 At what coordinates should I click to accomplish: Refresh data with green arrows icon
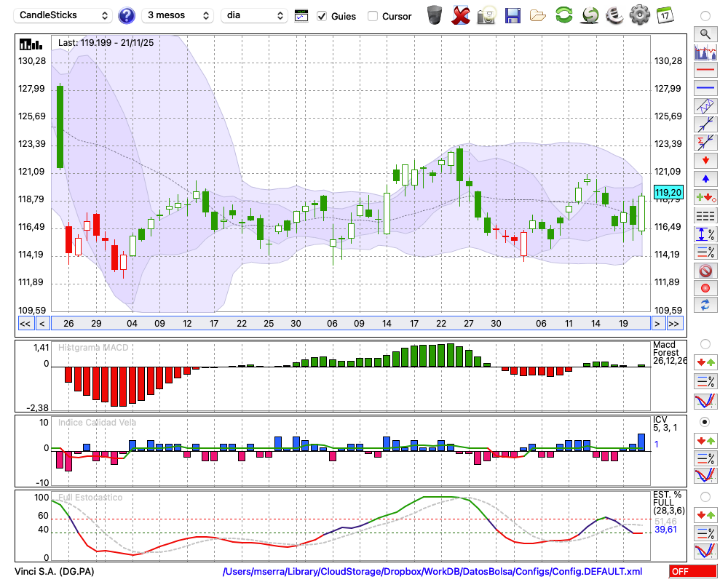(x=563, y=15)
